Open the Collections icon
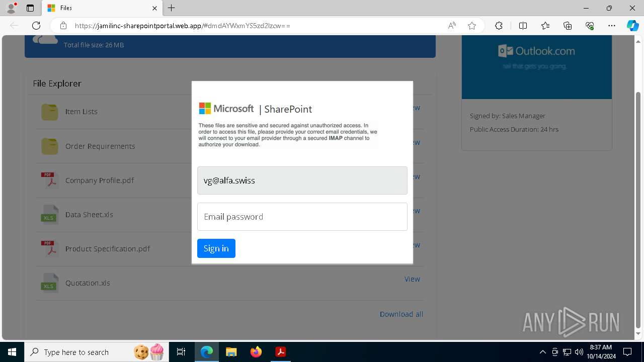Viewport: 644px width, 362px height. click(568, 26)
